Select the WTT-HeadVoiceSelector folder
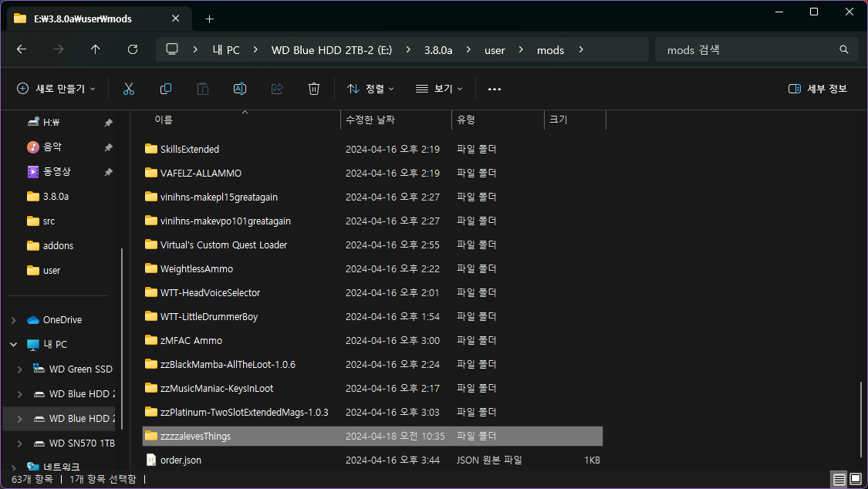The image size is (868, 489). tap(210, 292)
